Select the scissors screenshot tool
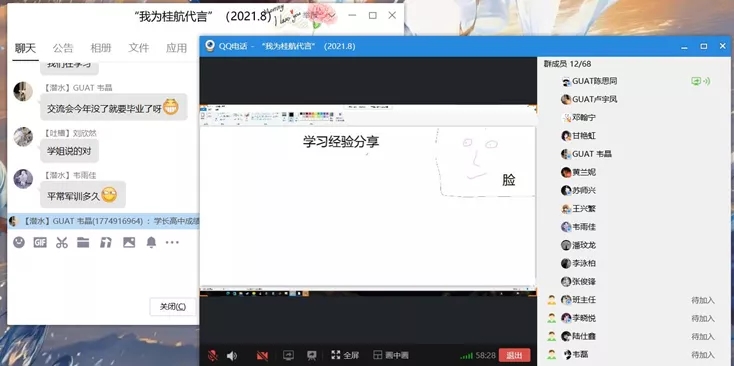The image size is (734, 366). click(x=62, y=242)
